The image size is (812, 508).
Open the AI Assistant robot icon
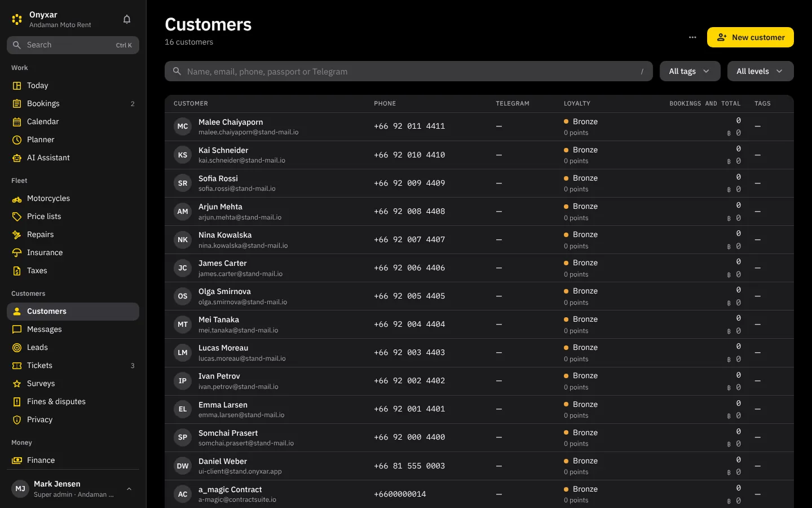[x=17, y=158]
